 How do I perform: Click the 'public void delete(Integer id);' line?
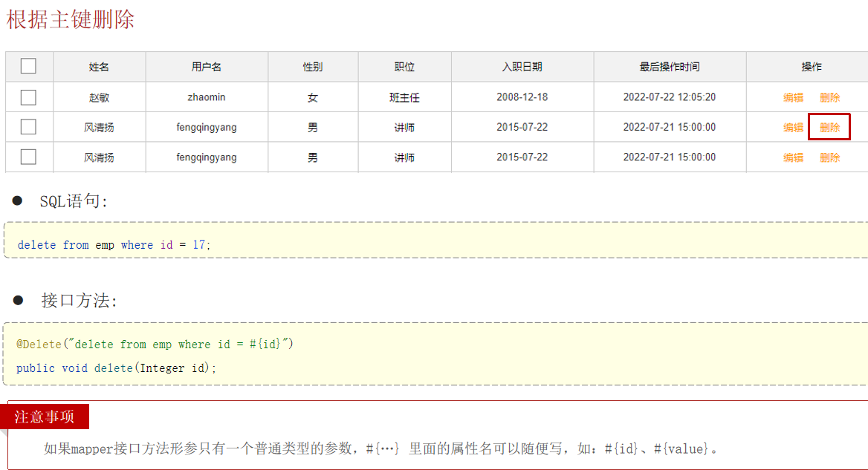[x=116, y=368]
